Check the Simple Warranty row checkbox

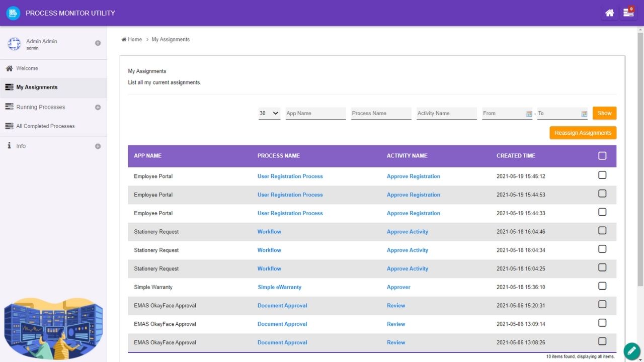(602, 286)
